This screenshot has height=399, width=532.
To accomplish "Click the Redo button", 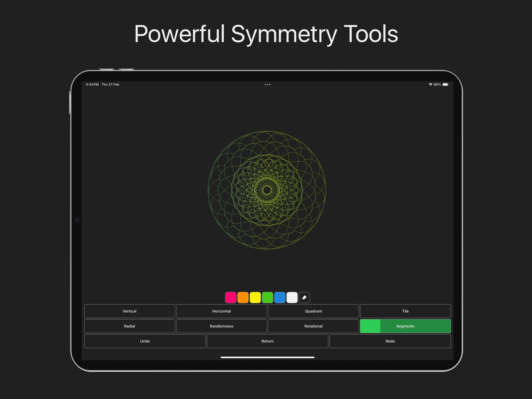I will (390, 341).
